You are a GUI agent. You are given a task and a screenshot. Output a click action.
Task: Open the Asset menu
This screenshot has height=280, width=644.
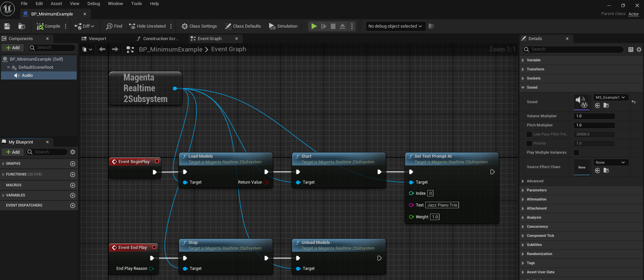point(56,4)
